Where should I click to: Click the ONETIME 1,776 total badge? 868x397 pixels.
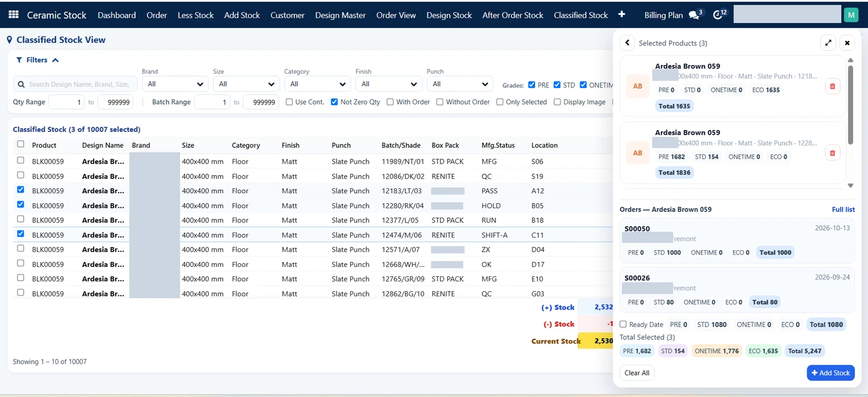[717, 351]
